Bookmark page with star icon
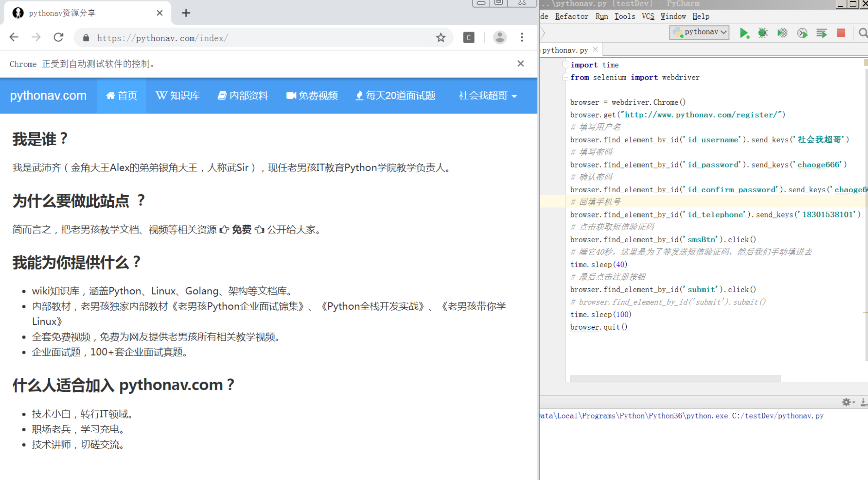 441,37
